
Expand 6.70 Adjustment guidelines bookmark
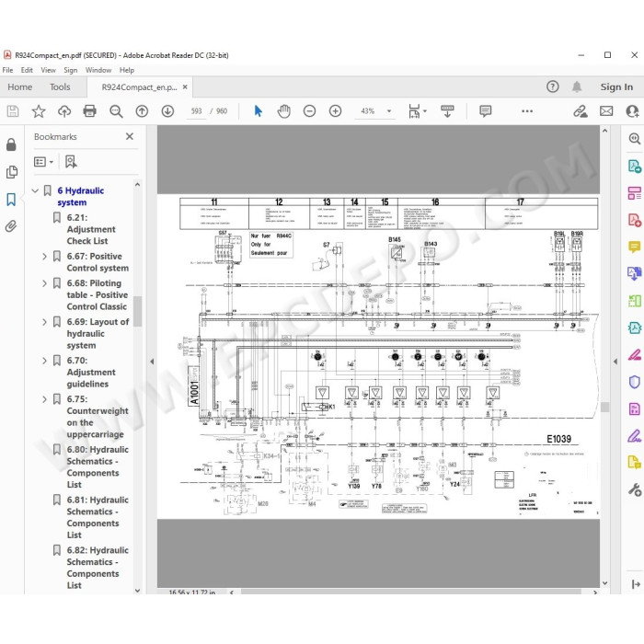[x=44, y=361]
